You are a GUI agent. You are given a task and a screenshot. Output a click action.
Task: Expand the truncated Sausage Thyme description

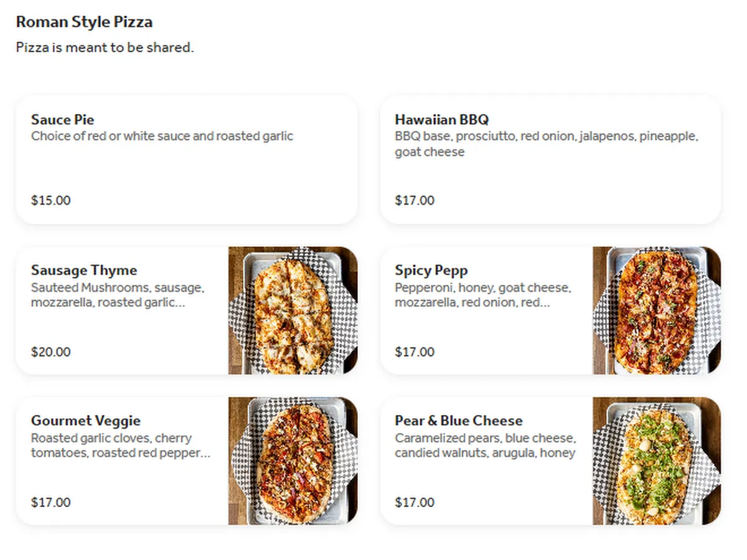pos(118,296)
